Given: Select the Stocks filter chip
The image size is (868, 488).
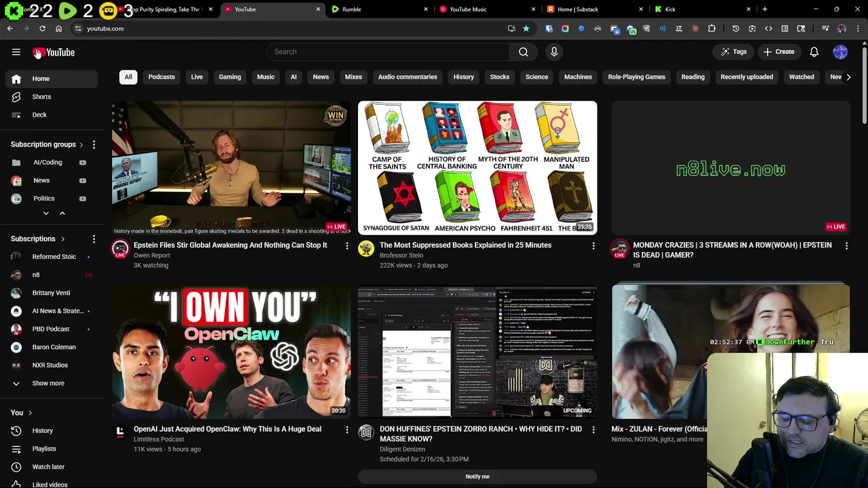Looking at the screenshot, I should (500, 77).
